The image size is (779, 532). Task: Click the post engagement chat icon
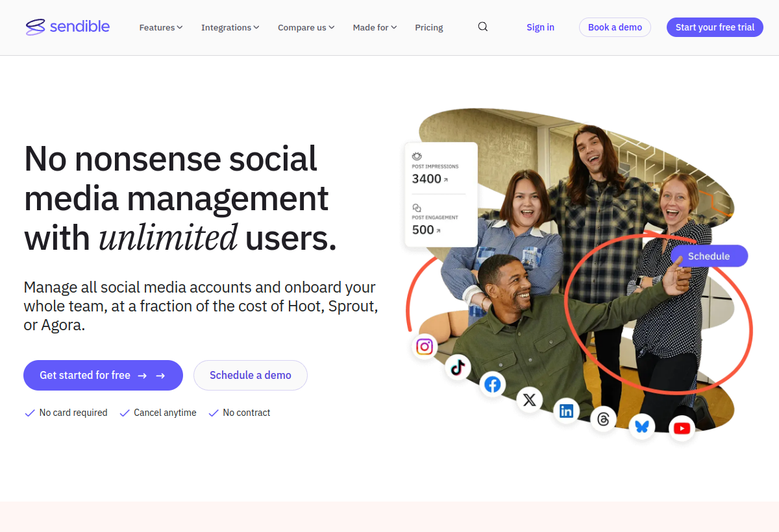coord(417,208)
